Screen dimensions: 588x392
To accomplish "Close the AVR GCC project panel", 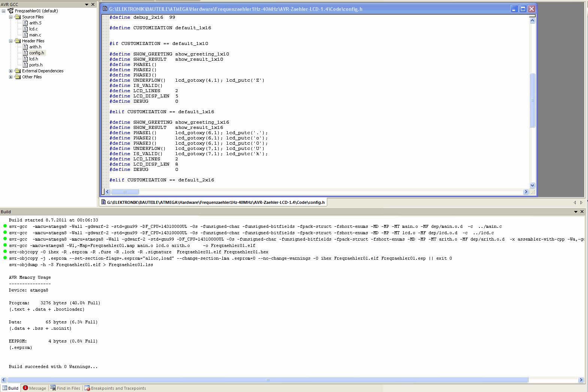I will point(93,4).
